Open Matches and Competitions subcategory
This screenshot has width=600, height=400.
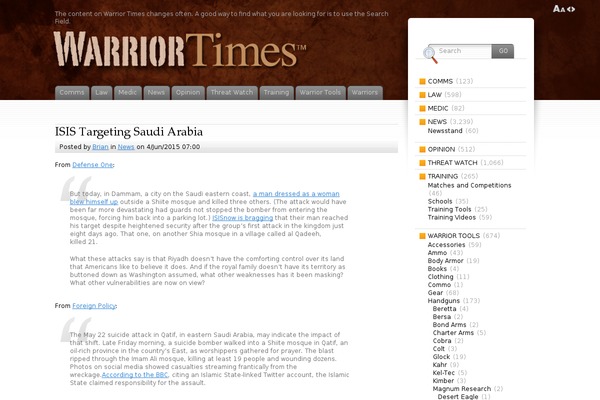[470, 185]
